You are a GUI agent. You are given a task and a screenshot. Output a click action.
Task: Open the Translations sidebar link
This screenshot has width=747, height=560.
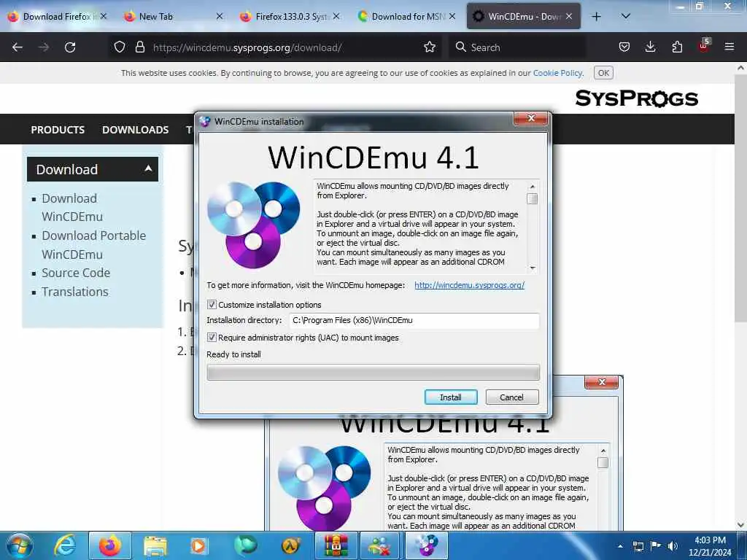click(75, 292)
